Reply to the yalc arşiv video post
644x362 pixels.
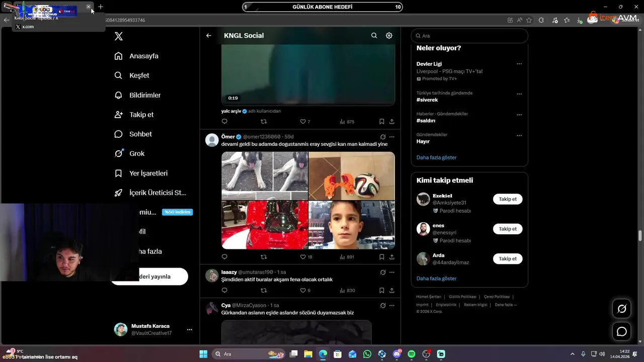[224, 122]
